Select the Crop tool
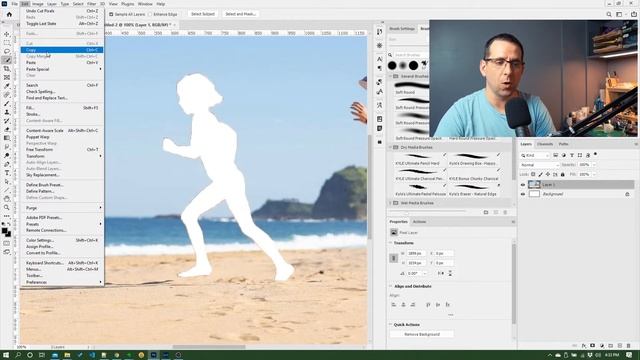Viewport: 640px width, 360px height. (x=7, y=69)
